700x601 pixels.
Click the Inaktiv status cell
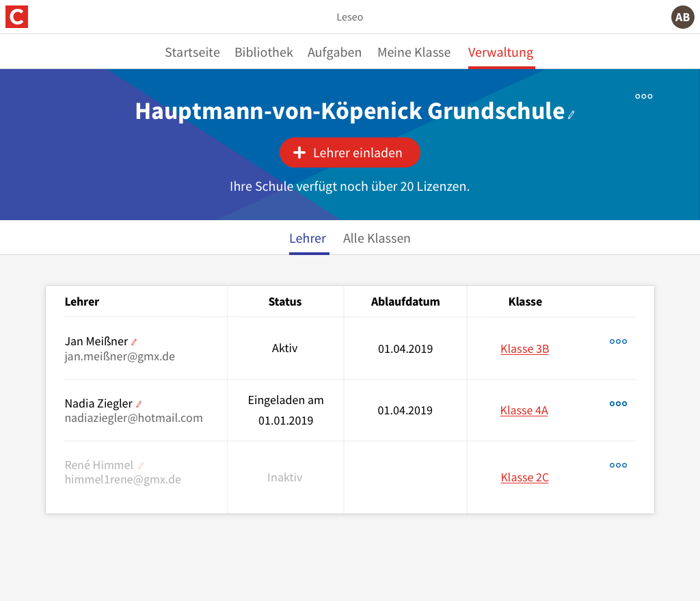(285, 477)
